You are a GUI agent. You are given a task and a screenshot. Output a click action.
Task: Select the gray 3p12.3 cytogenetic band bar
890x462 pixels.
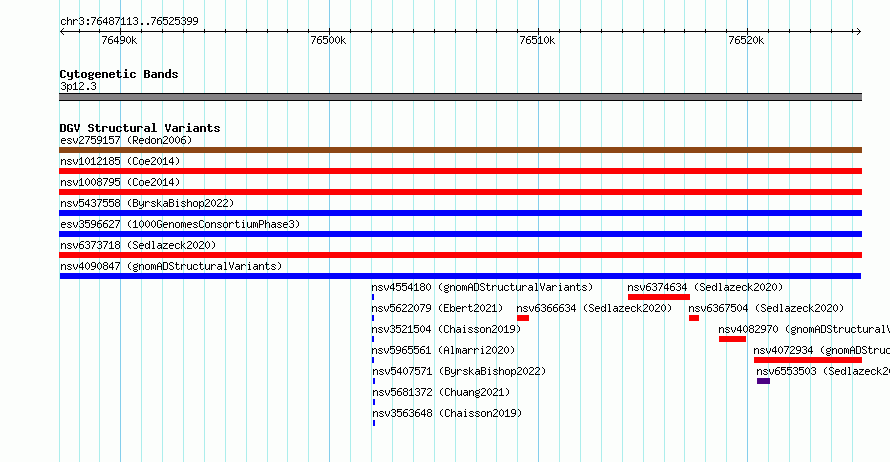tap(460, 97)
